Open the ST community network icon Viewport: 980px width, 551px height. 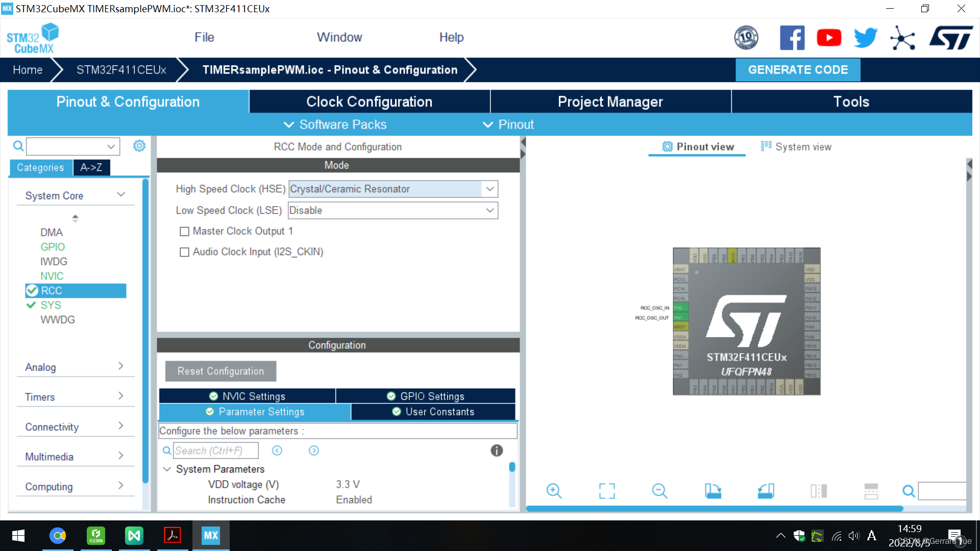click(x=902, y=38)
